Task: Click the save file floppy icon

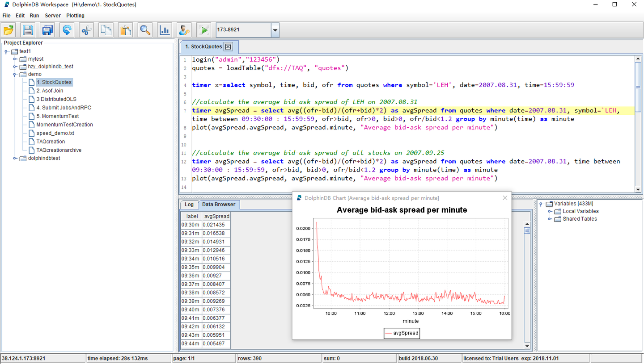Action: coord(28,30)
